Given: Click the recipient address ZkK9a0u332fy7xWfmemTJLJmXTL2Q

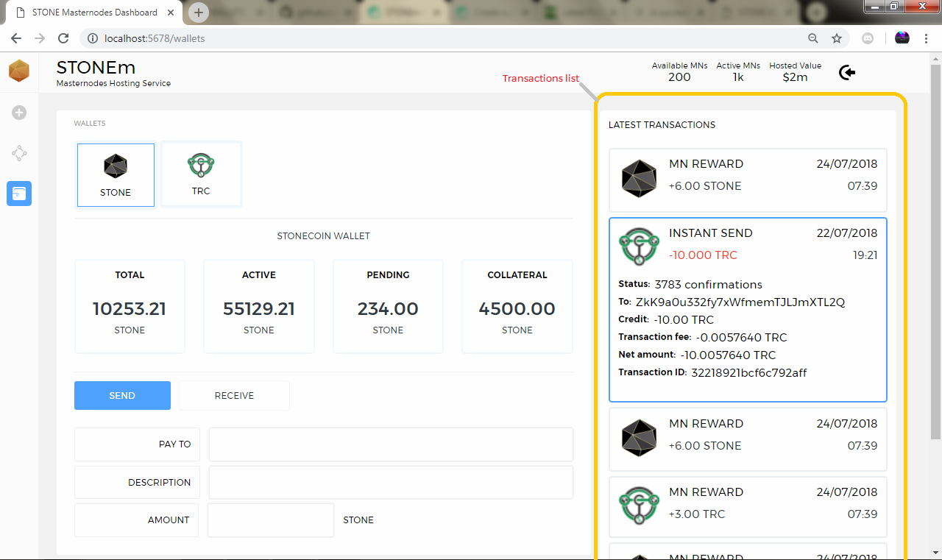Looking at the screenshot, I should click(x=740, y=302).
